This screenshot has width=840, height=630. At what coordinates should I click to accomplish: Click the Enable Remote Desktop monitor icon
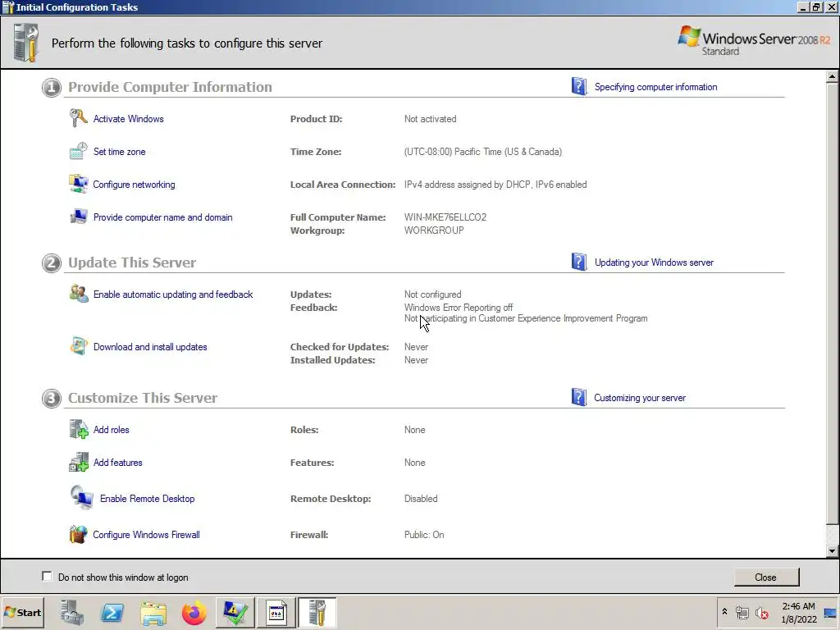coord(82,497)
